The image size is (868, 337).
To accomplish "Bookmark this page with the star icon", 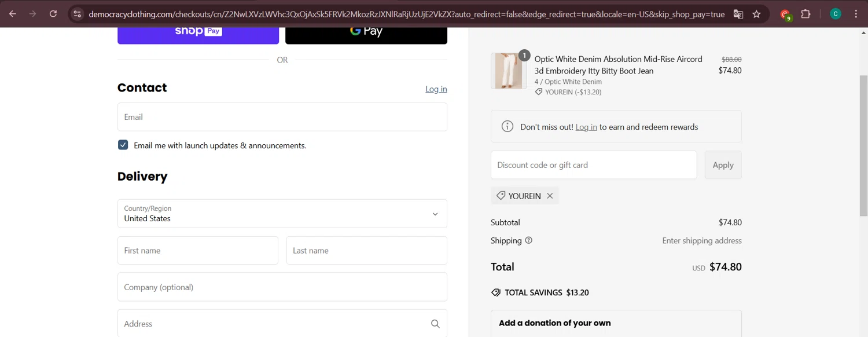I will point(756,14).
